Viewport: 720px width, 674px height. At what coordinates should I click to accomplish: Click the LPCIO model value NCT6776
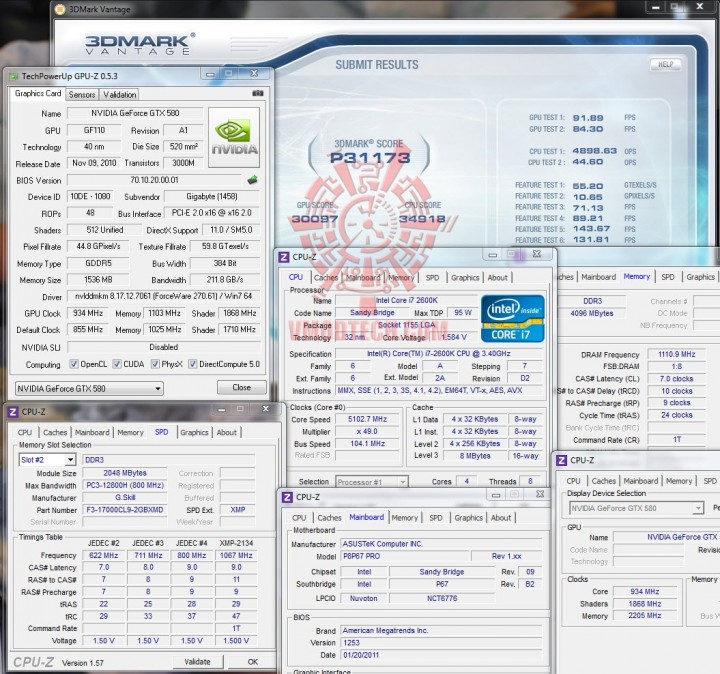tap(442, 598)
